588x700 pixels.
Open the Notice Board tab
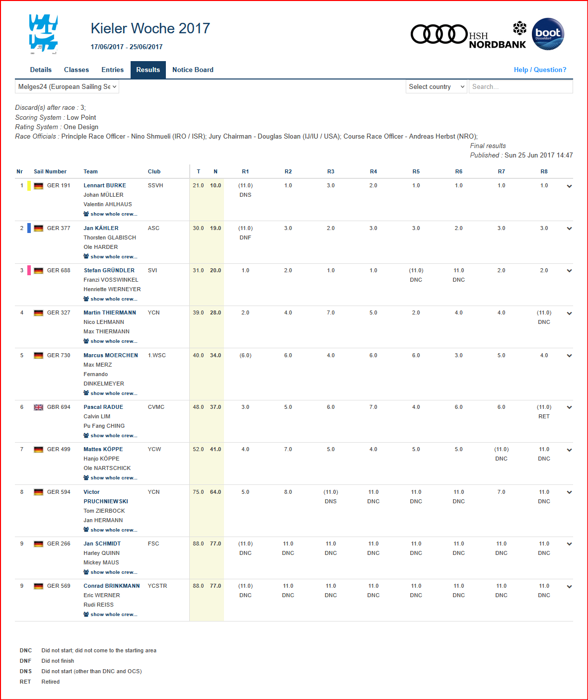[x=193, y=70]
